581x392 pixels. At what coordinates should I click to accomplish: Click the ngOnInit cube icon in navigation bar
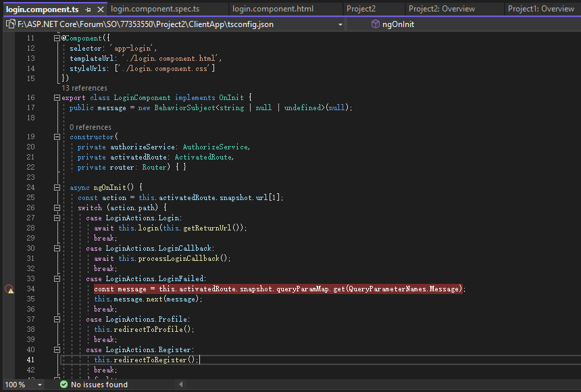click(375, 24)
